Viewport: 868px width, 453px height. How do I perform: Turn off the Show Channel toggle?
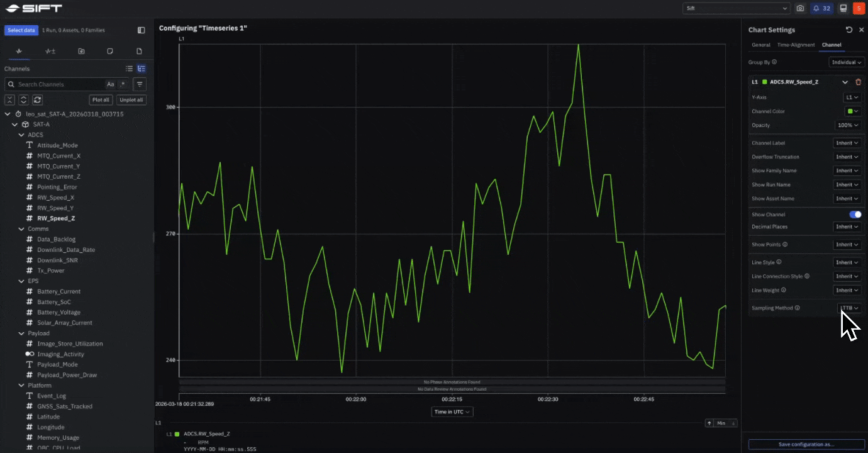click(x=855, y=215)
